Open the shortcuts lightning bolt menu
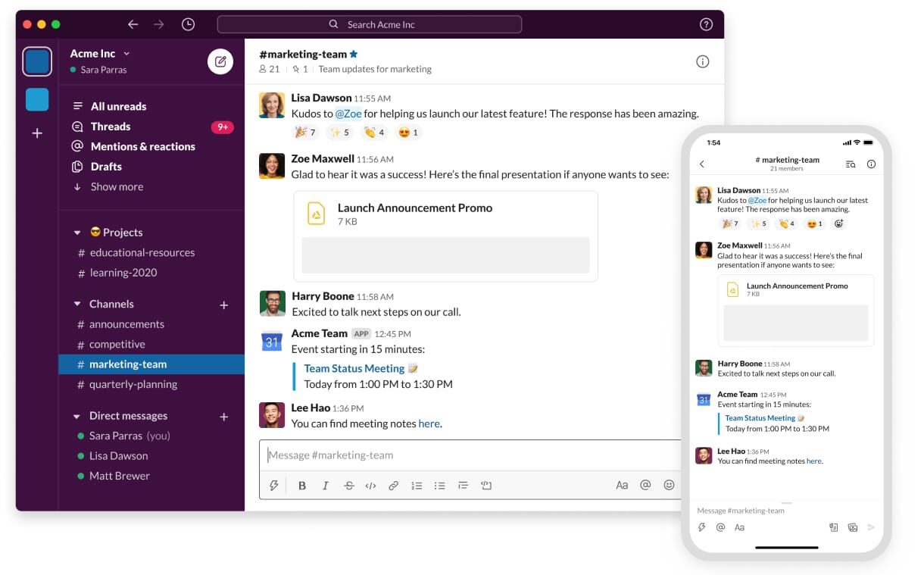Viewport: 924px width, 575px height. (274, 485)
